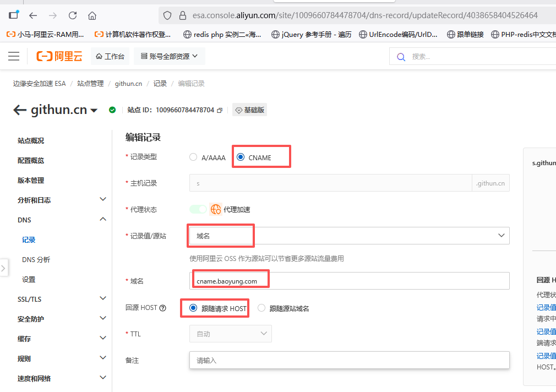Click the browser back arrow icon
556x392 pixels.
tap(33, 15)
